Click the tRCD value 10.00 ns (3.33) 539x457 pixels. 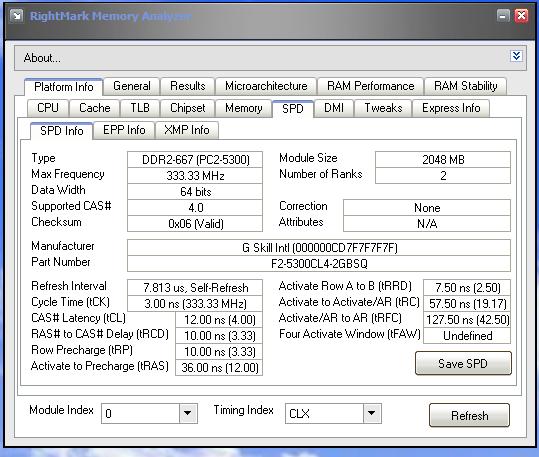click(x=219, y=336)
